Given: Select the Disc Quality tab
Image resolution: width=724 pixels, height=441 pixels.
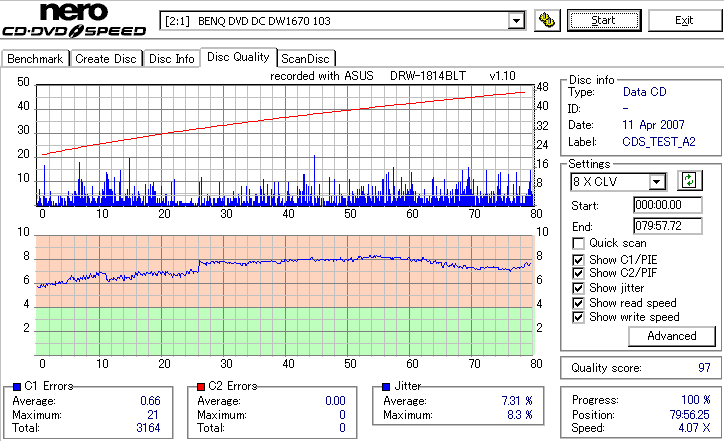Looking at the screenshot, I should click(x=238, y=57).
